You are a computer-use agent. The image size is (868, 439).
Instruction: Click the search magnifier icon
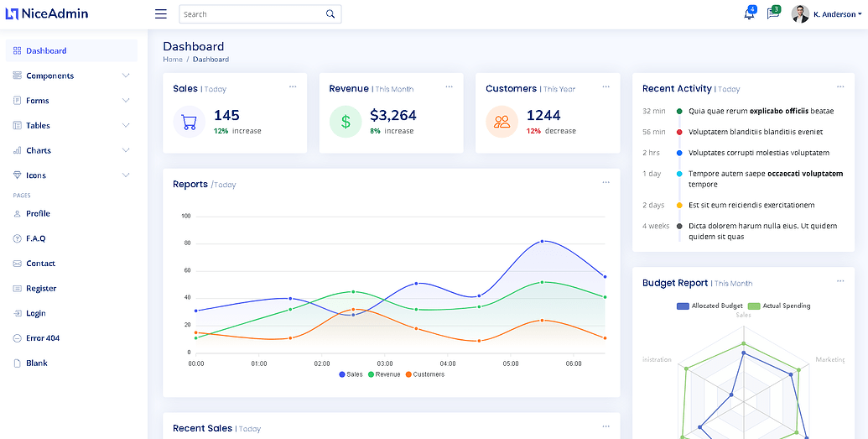pos(330,14)
